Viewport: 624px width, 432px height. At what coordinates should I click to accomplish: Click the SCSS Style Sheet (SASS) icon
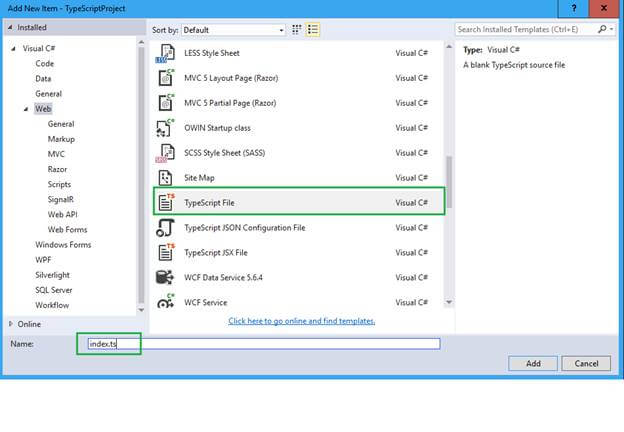[165, 153]
